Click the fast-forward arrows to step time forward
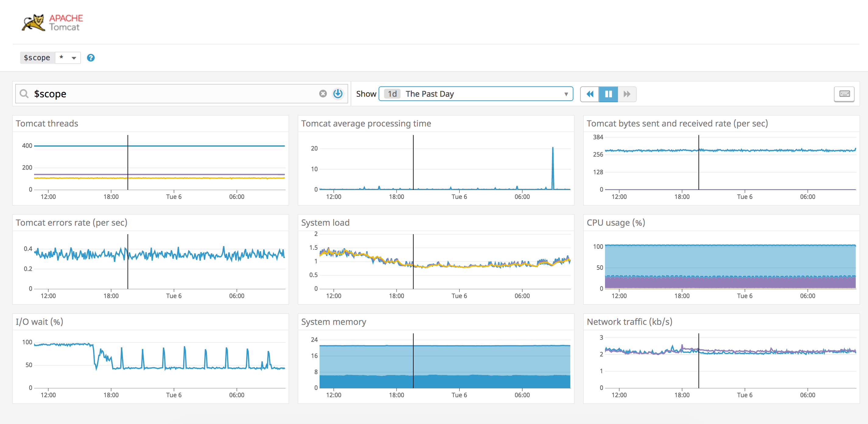The height and width of the screenshot is (424, 868). pyautogui.click(x=626, y=94)
